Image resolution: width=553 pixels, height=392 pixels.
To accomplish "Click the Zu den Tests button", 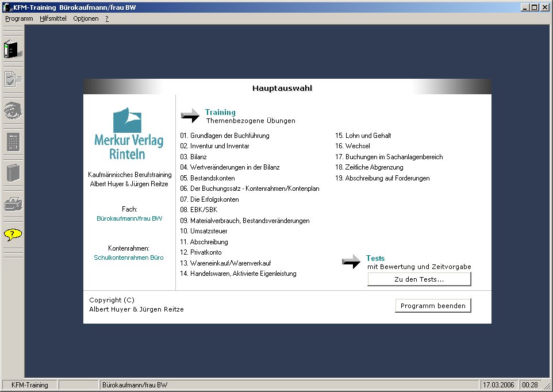I will point(419,279).
